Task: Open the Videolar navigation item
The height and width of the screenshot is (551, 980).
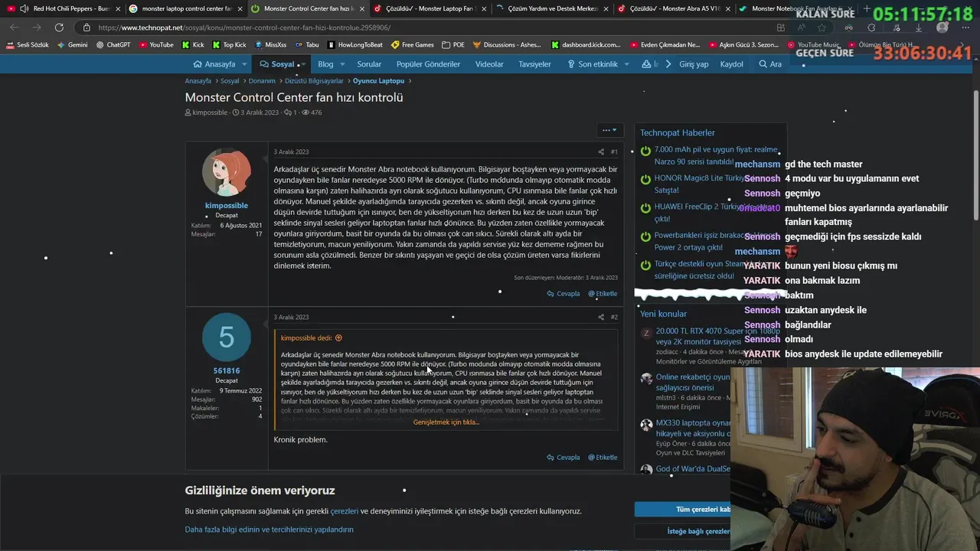Action: pos(489,64)
